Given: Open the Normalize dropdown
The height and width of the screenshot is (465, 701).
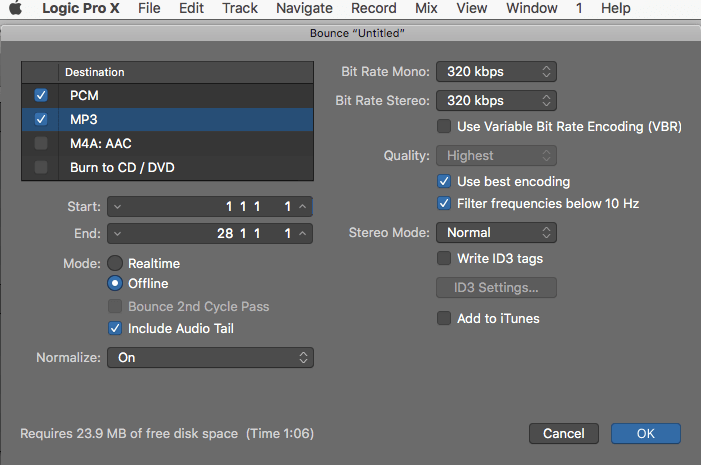Looking at the screenshot, I should click(x=210, y=358).
